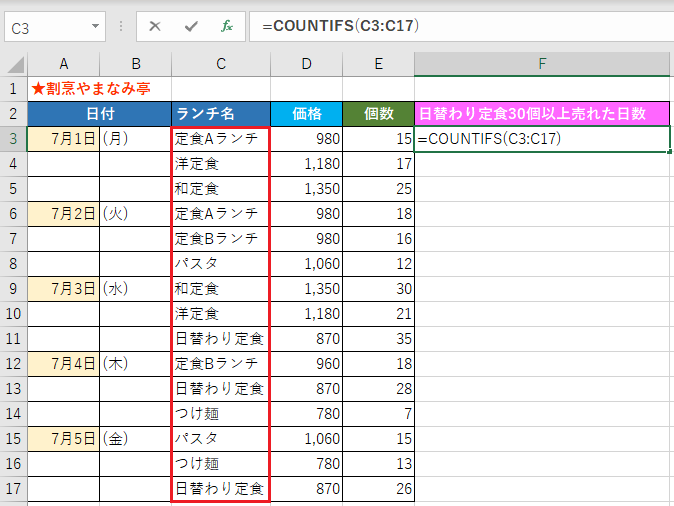Screen dimensions: 674x506
Task: Select 和定食 in row 9
Action: [x=221, y=288]
